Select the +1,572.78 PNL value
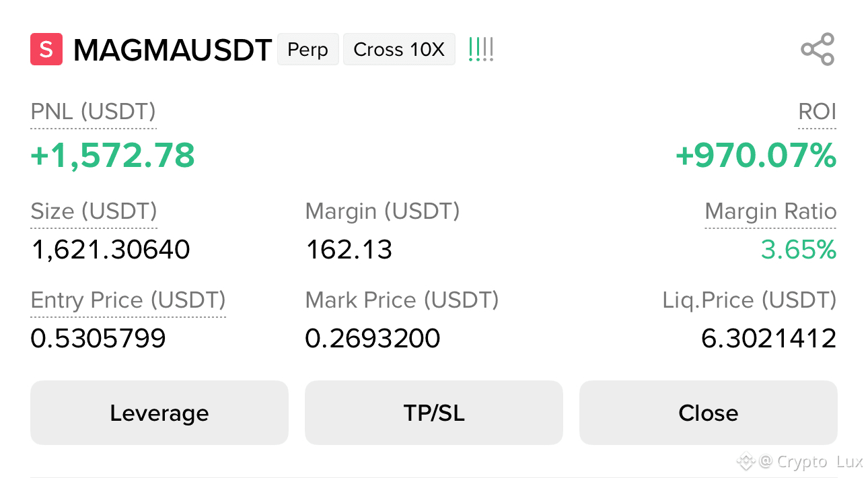This screenshot has height=478, width=868. (x=113, y=156)
